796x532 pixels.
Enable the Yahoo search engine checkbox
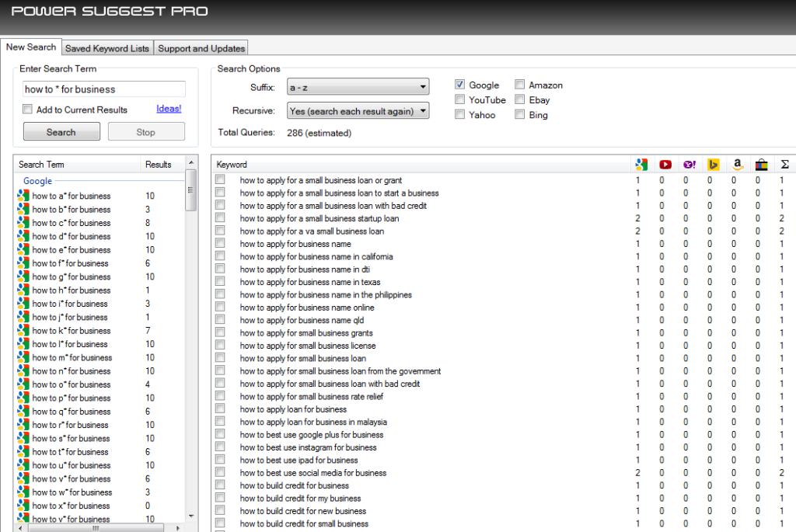click(x=460, y=115)
